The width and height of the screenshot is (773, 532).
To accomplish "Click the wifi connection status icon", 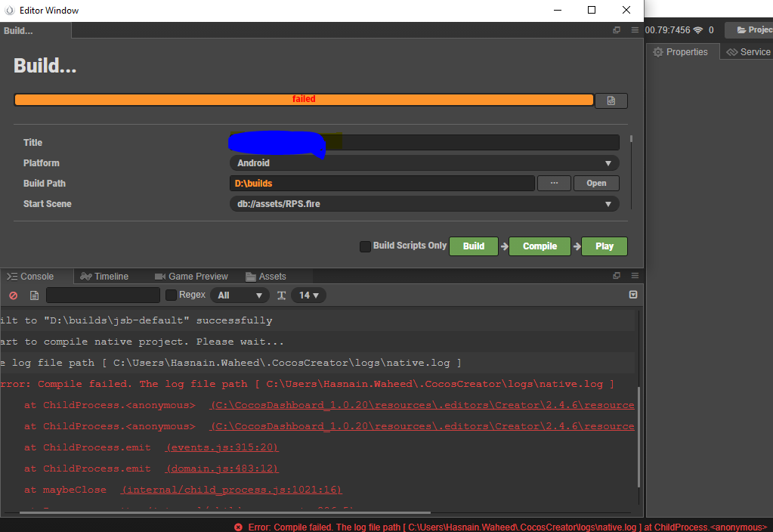I will pos(697,30).
